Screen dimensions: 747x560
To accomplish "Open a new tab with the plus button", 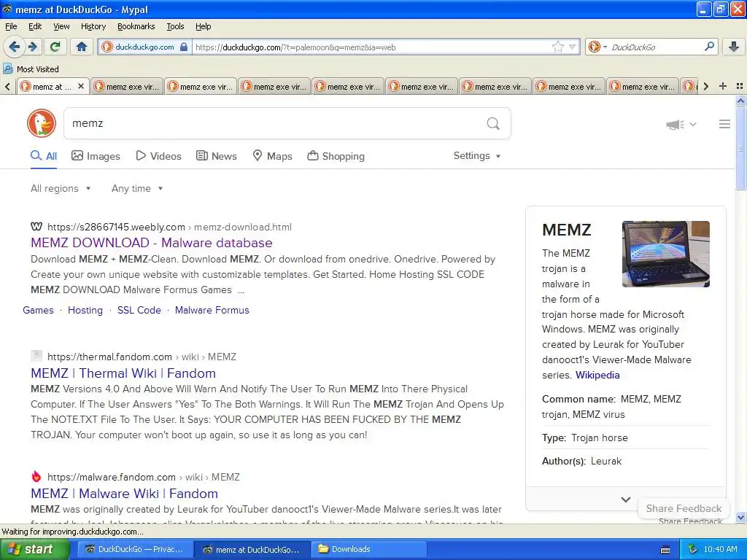I will pos(723,86).
